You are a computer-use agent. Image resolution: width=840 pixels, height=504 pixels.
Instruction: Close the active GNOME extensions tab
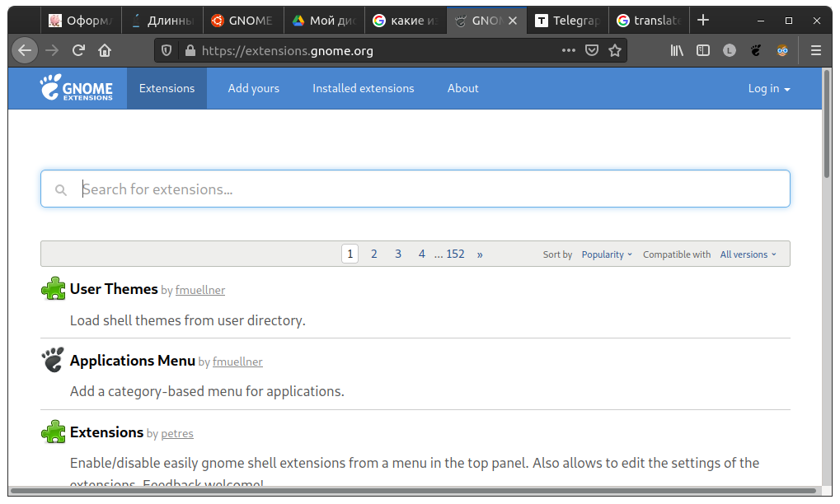pos(513,21)
